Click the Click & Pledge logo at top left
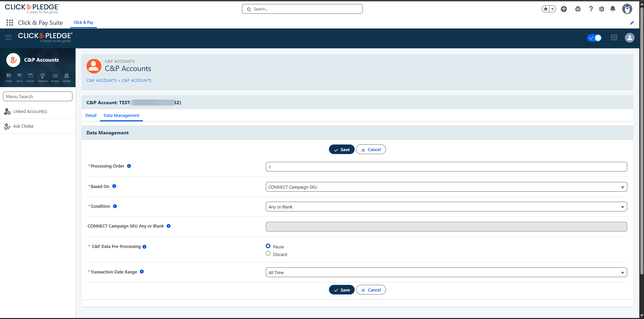The image size is (644, 319). pyautogui.click(x=32, y=9)
